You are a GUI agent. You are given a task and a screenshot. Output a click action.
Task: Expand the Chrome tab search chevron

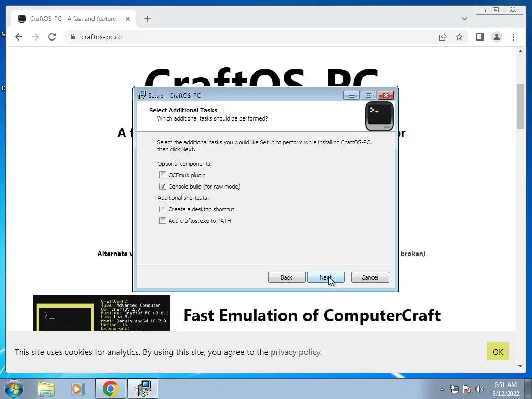(x=464, y=19)
